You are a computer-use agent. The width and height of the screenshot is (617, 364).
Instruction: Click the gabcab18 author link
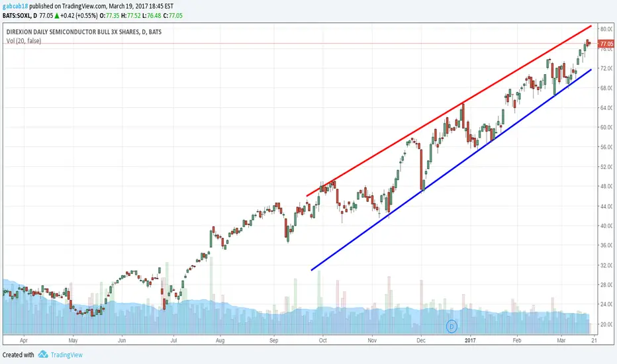pyautogui.click(x=15, y=7)
